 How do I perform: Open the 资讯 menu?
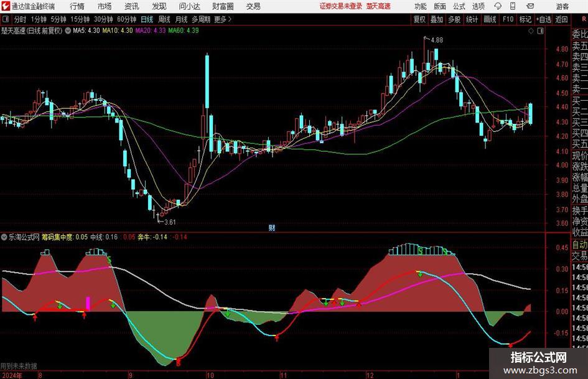(132, 6)
